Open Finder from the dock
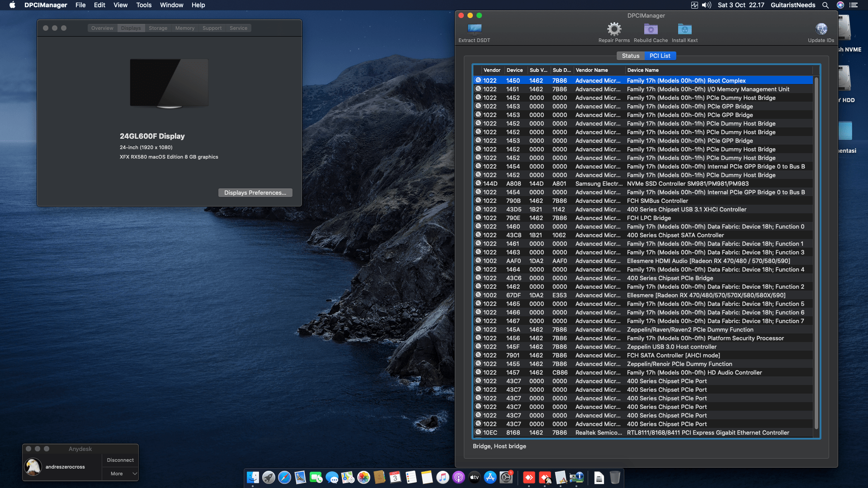Screen dimensions: 868x488 tap(253, 477)
